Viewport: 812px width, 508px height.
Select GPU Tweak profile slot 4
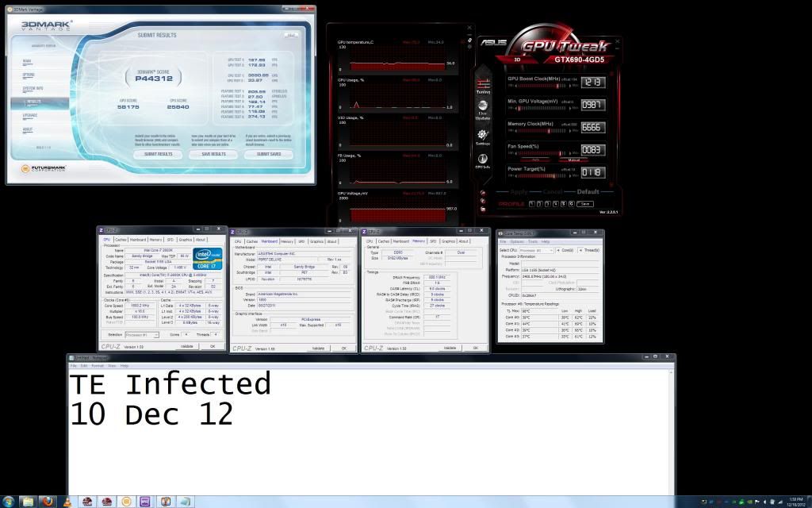(x=556, y=204)
